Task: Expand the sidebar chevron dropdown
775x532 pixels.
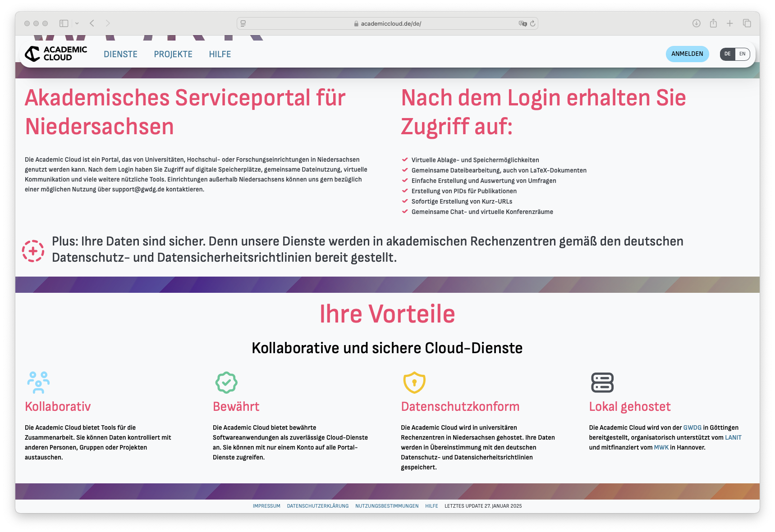Action: click(x=77, y=23)
